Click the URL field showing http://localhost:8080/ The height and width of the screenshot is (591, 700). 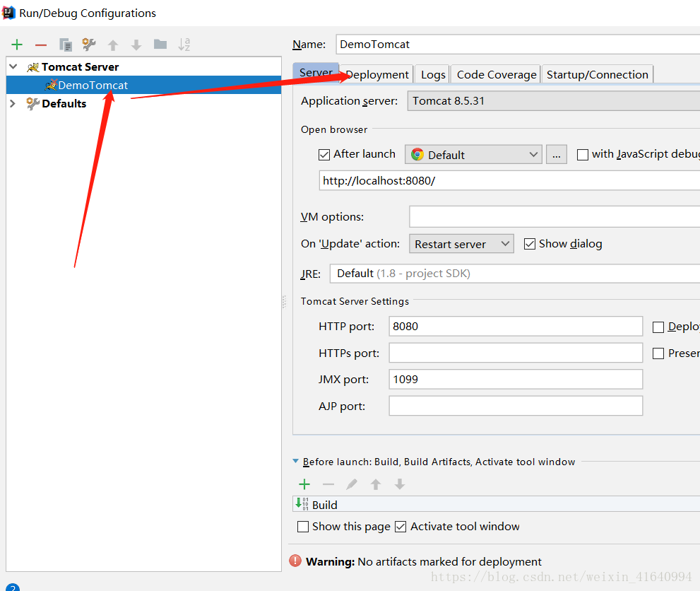[509, 180]
